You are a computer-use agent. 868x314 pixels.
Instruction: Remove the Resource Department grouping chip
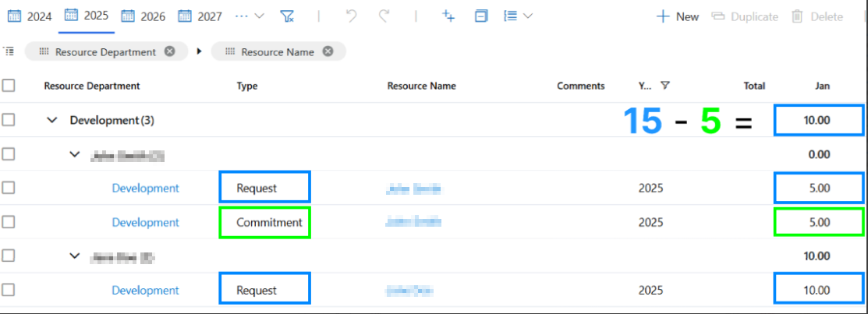(170, 51)
